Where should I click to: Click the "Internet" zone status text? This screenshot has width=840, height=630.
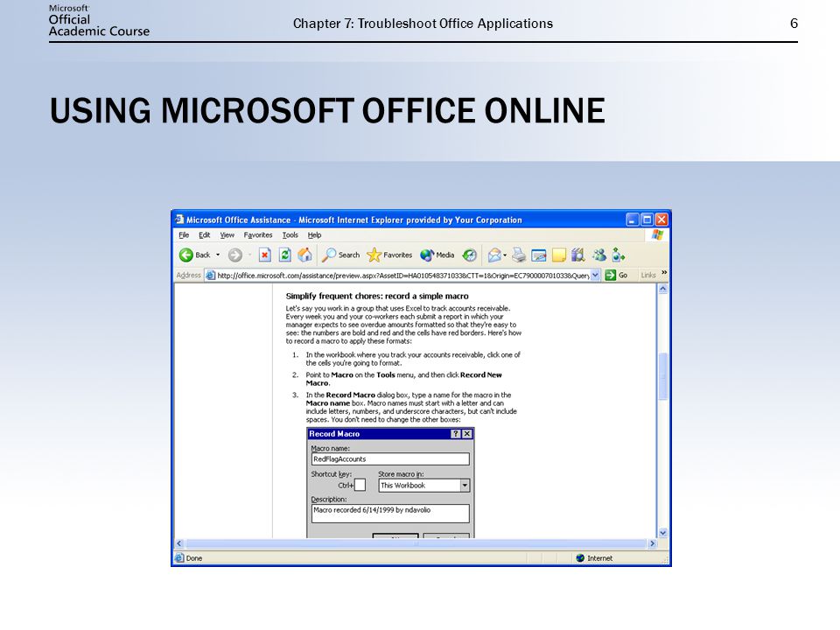coord(599,558)
